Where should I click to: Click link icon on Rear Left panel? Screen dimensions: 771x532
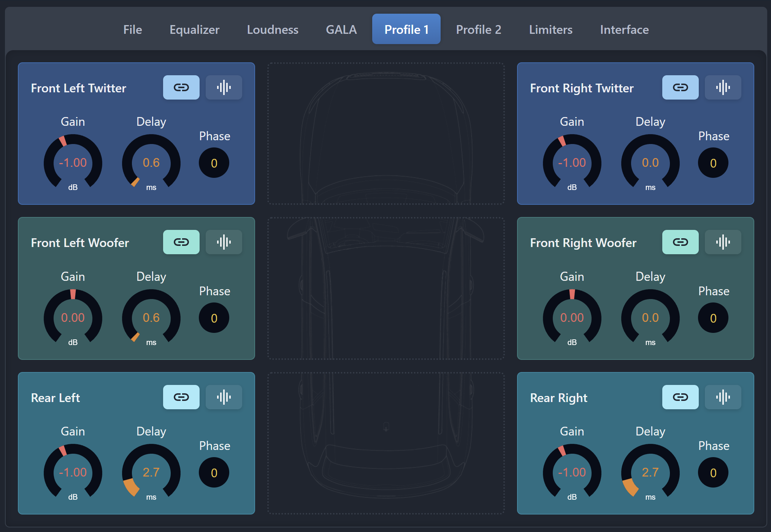[x=181, y=397]
